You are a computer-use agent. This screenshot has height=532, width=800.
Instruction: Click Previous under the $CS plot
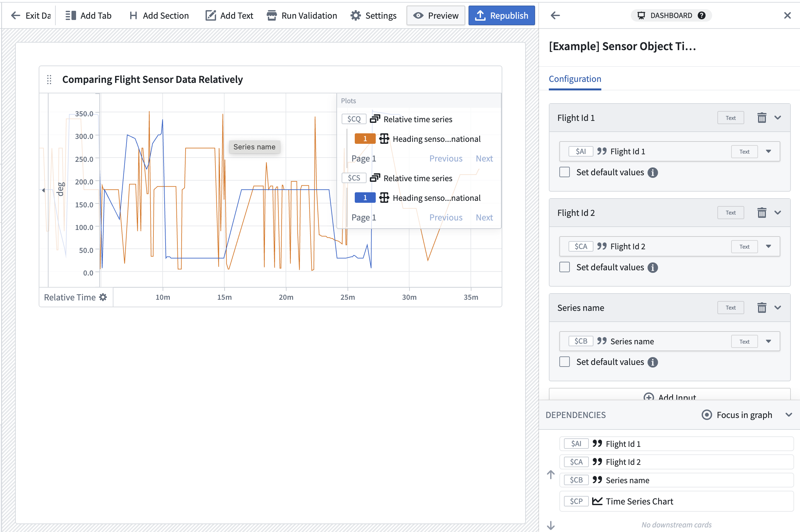pyautogui.click(x=446, y=218)
